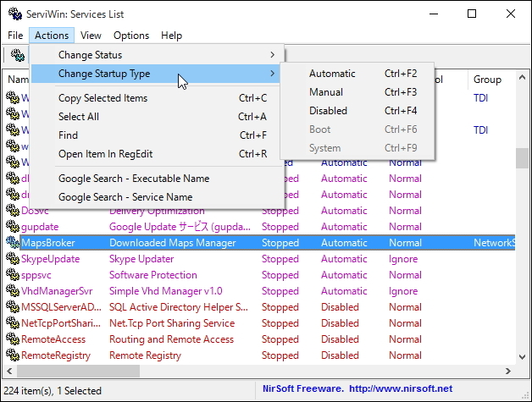Click the horizontal scrollbar thumb
Screen dimensions: 532x402
click(x=78, y=372)
